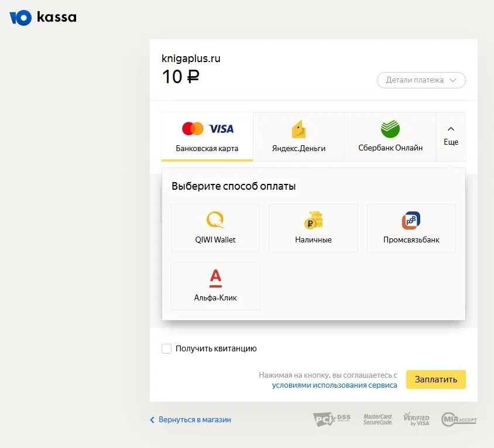Select the Яндекс.Деньги payment tab
The width and height of the screenshot is (494, 448).
(299, 137)
